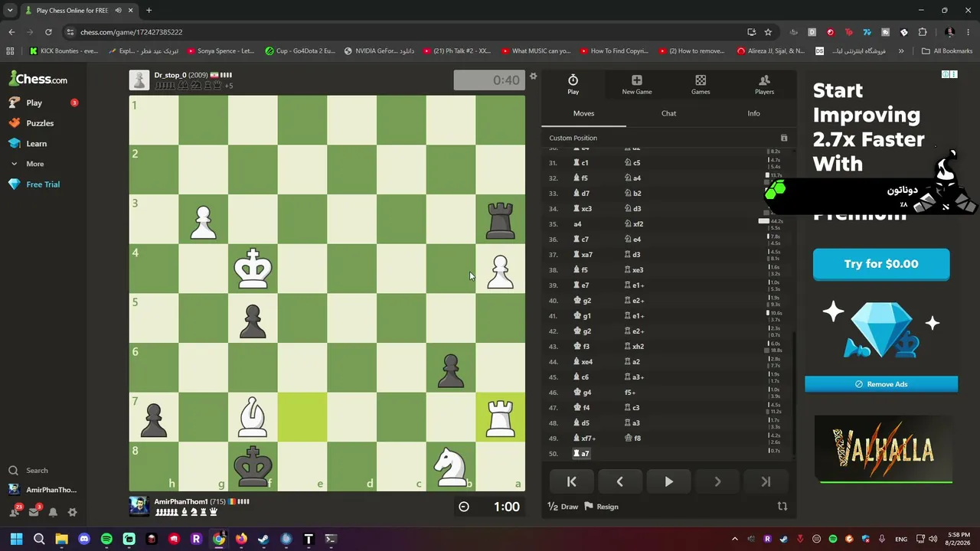The height and width of the screenshot is (551, 980).
Task: Jump to the first move
Action: click(x=571, y=481)
